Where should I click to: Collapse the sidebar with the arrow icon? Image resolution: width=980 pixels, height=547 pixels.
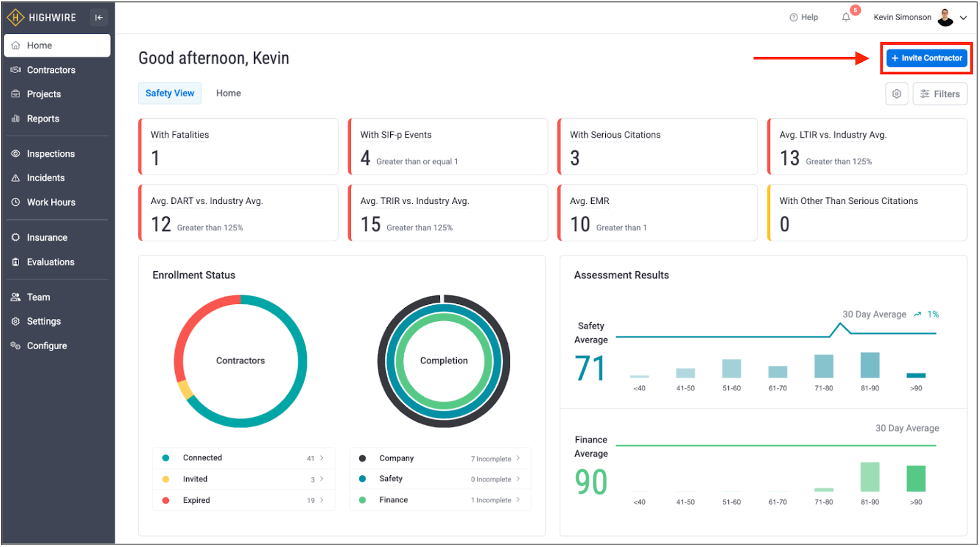click(99, 17)
